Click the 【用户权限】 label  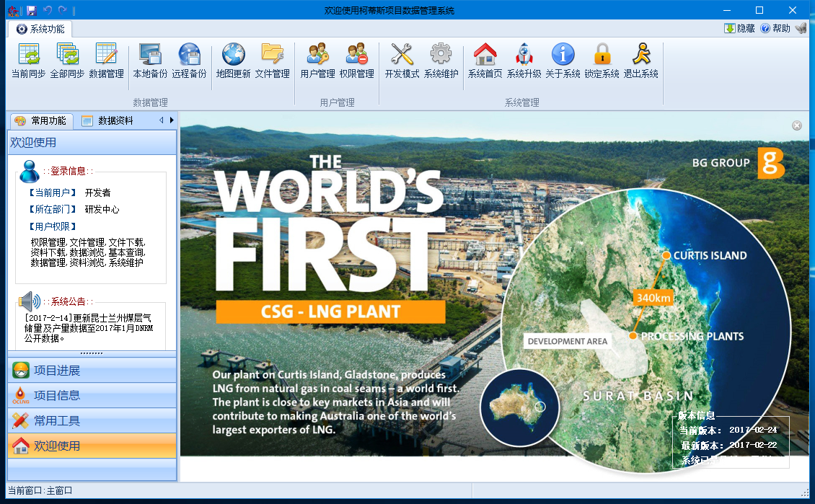point(53,226)
